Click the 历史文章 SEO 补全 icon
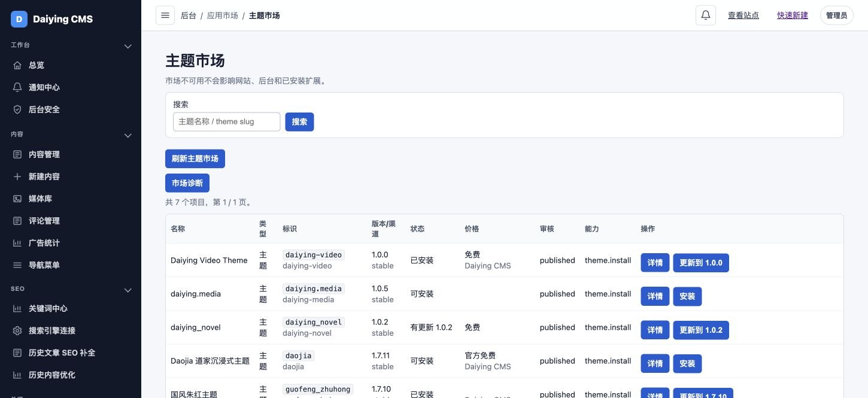The height and width of the screenshot is (398, 868). point(17,353)
